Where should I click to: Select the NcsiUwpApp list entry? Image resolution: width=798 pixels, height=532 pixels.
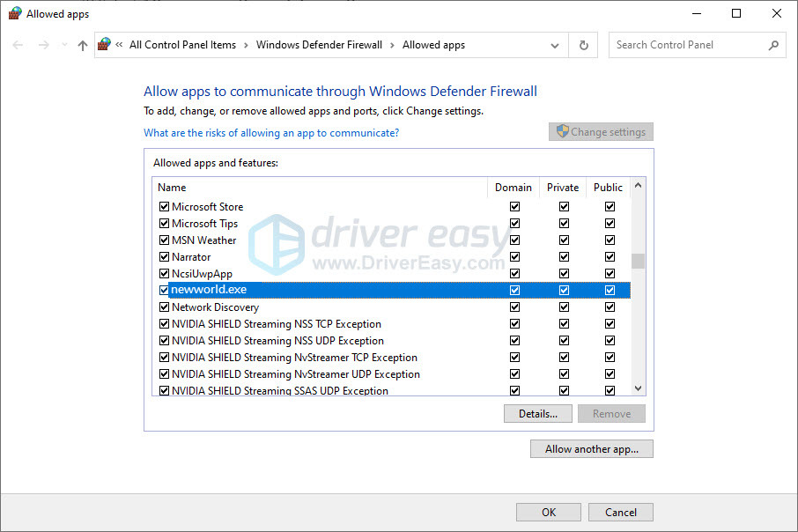[x=391, y=273]
